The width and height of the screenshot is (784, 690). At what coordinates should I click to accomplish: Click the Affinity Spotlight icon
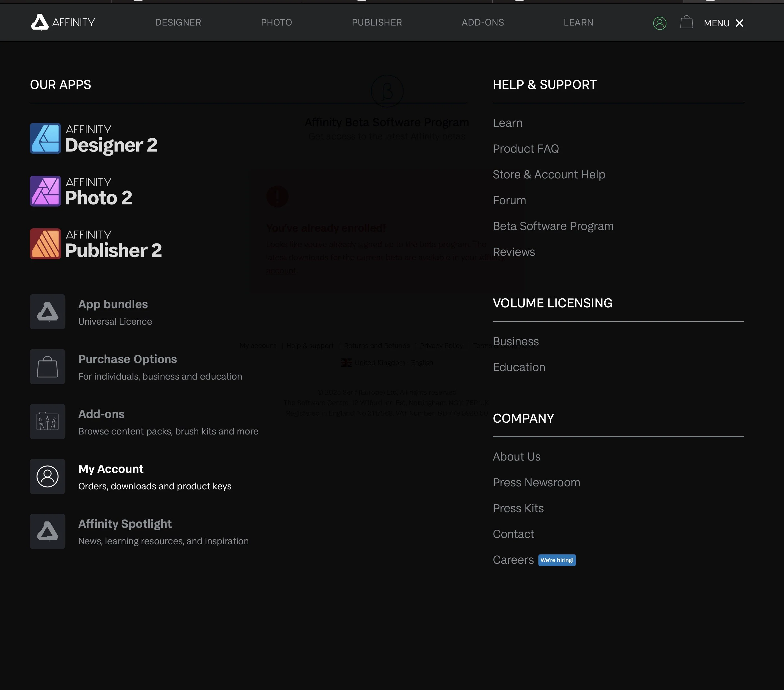click(x=48, y=531)
